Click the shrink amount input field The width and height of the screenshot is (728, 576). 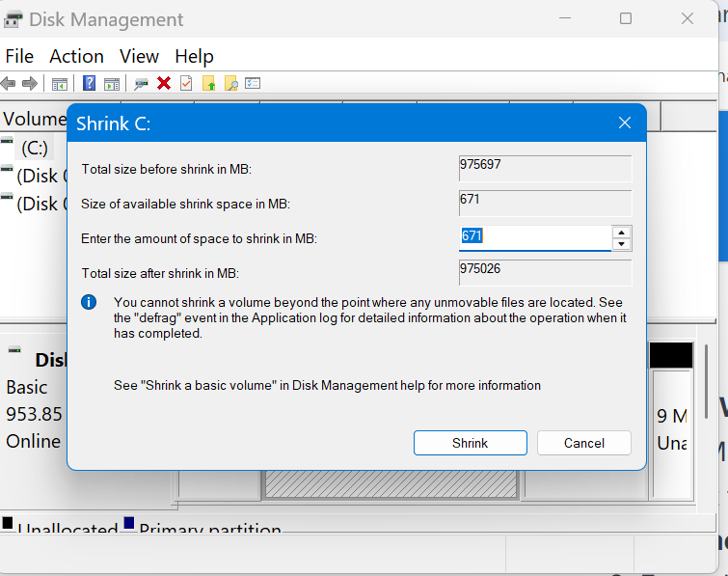click(x=535, y=238)
